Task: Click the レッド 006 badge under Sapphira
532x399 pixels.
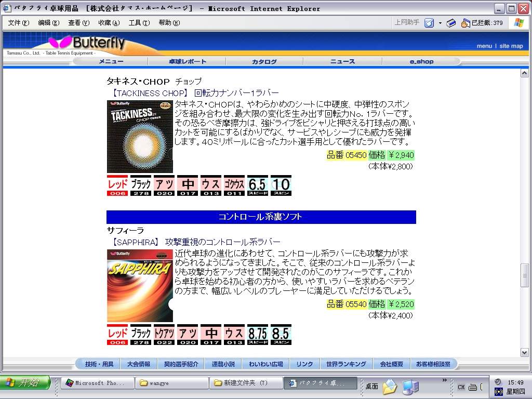Action: pyautogui.click(x=117, y=335)
